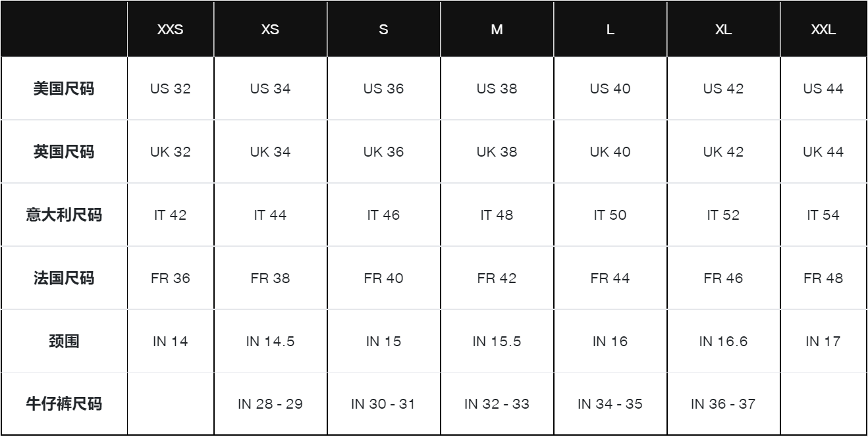This screenshot has width=868, height=437.
Task: Select the IN 28 - 29 jeans cell
Action: coord(270,404)
